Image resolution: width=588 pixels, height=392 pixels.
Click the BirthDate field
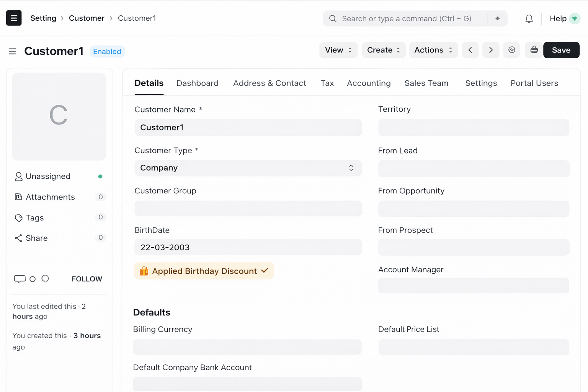coord(248,247)
